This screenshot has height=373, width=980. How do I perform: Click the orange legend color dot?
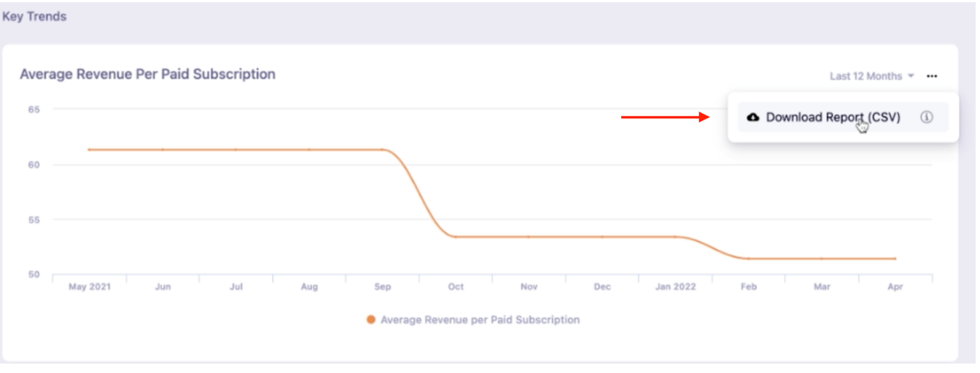tap(371, 320)
